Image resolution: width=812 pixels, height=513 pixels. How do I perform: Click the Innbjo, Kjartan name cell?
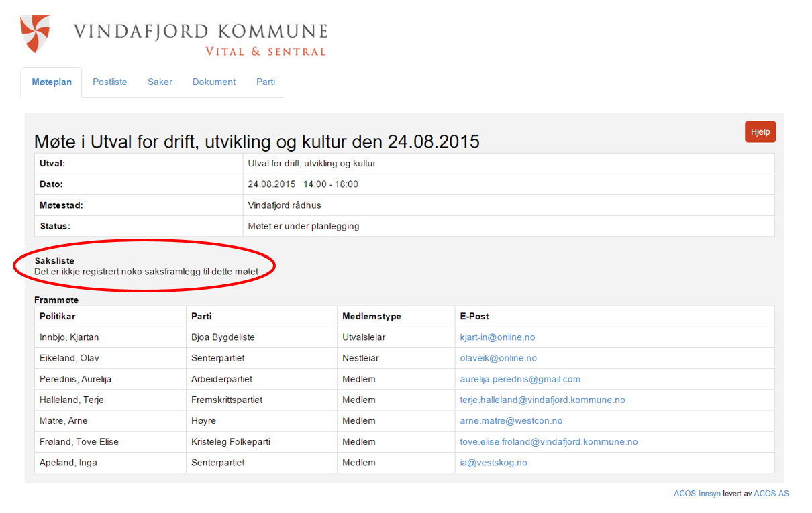69,337
